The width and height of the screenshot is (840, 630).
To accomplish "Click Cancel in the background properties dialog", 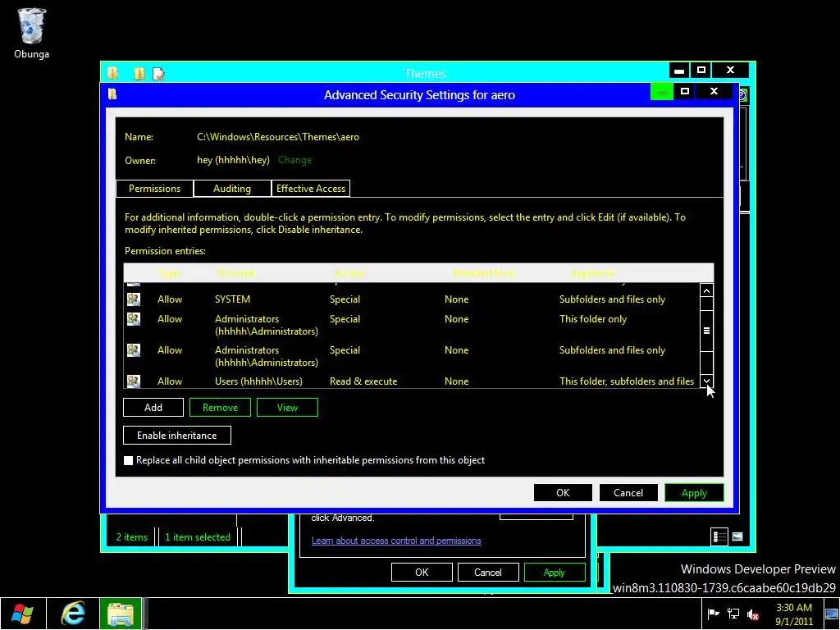I will tap(487, 572).
